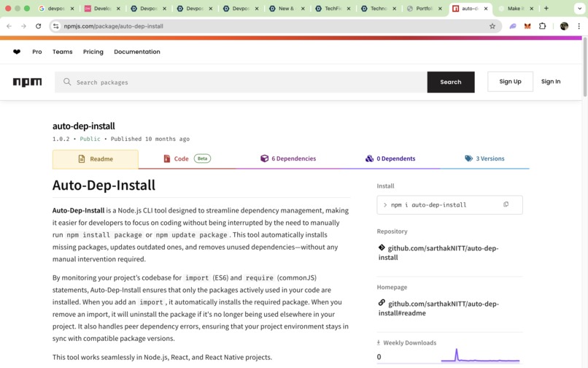Click the Sign In link

tap(551, 82)
